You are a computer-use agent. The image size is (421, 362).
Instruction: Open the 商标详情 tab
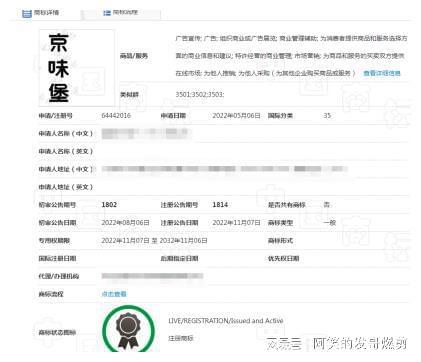pos(40,13)
